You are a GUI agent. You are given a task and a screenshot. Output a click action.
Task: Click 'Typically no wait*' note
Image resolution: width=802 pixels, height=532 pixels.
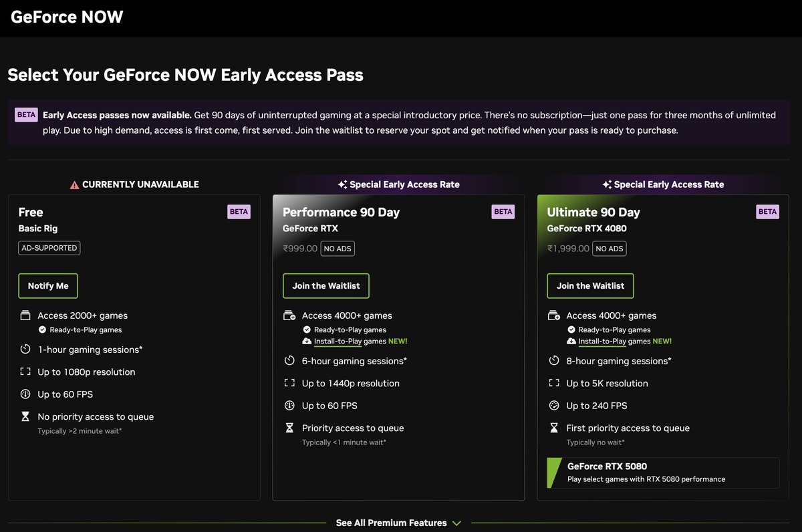[595, 442]
